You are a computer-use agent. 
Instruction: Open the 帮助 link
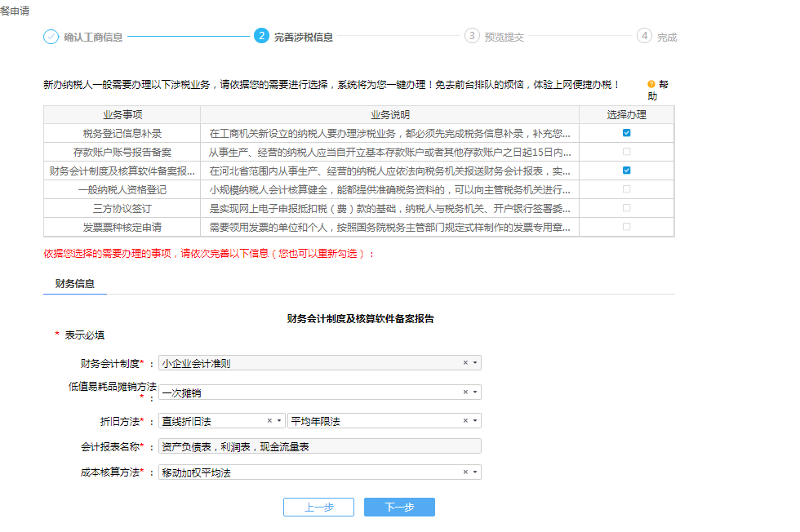coord(658,90)
